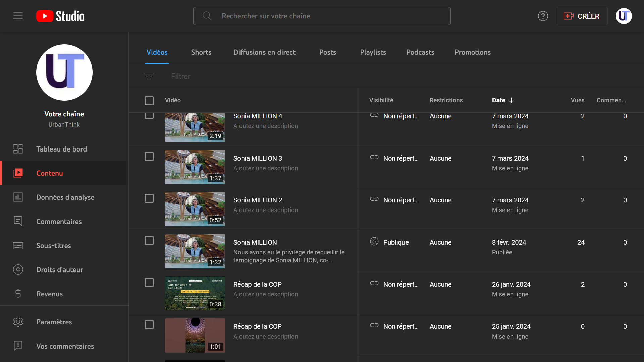Click the link icon on Sonia MILLION 3 row
The width and height of the screenshot is (644, 362).
point(374,157)
